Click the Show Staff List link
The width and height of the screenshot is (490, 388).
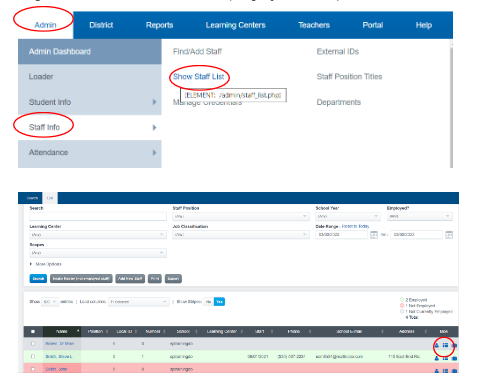[x=198, y=77]
